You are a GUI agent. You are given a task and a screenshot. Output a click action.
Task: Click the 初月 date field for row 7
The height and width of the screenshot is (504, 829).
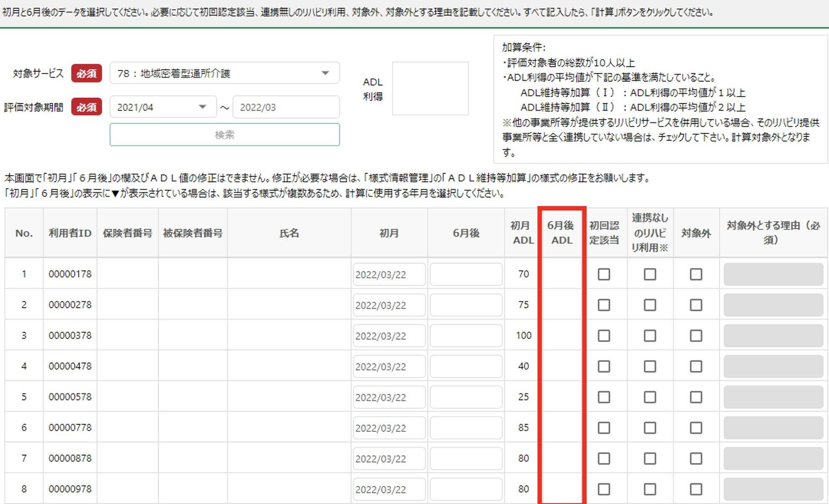tap(389, 458)
